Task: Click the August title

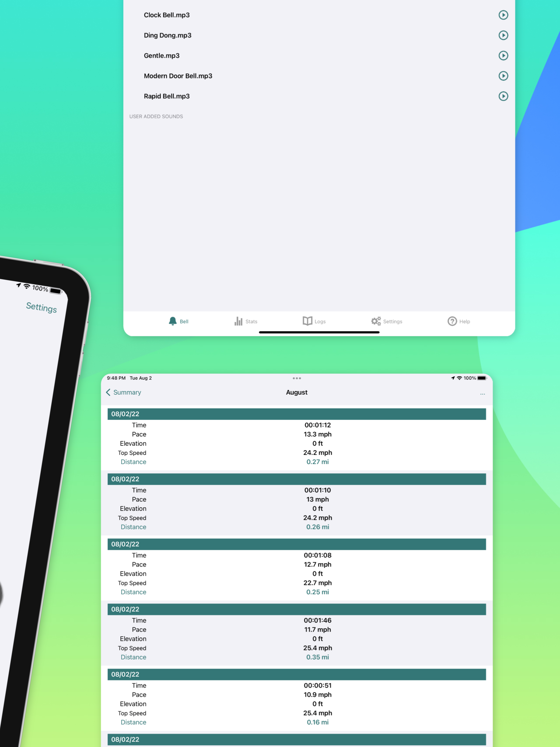Action: pos(297,392)
